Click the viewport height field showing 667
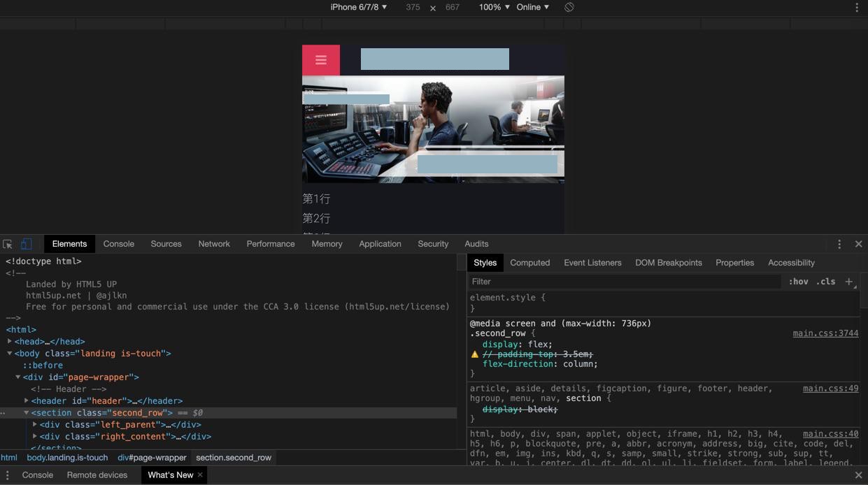 [x=453, y=7]
